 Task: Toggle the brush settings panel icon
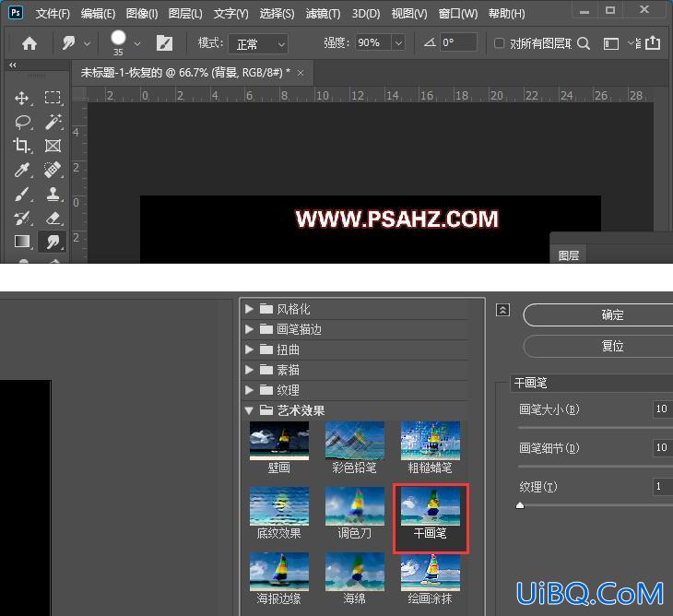click(164, 43)
